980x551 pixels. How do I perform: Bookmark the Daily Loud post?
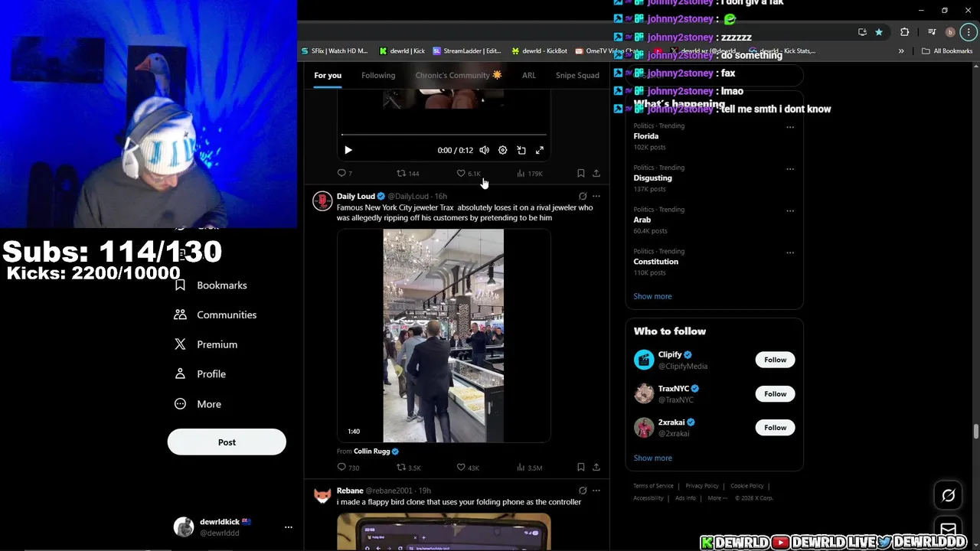click(x=580, y=468)
